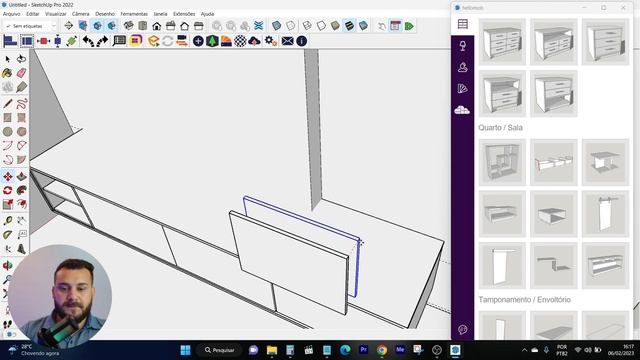Image resolution: width=640 pixels, height=360 pixels.
Task: Enable Shaded With Textures style
Action: (x=349, y=26)
